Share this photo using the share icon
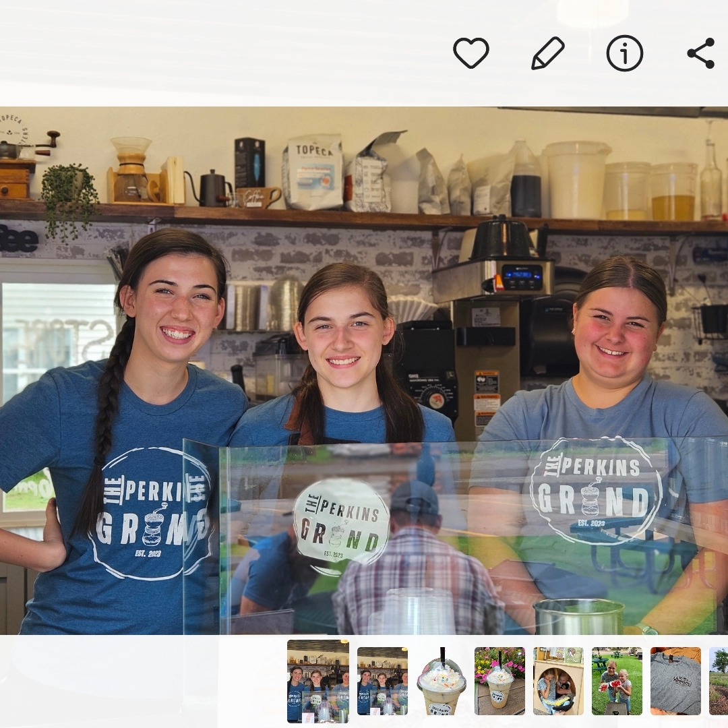Screen dimensions: 728x728 (700, 53)
